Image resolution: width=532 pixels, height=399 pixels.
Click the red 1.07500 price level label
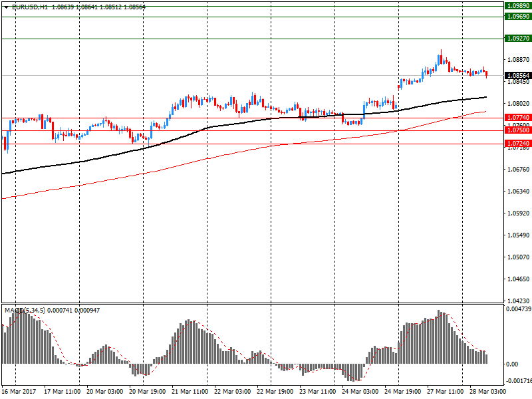517,130
